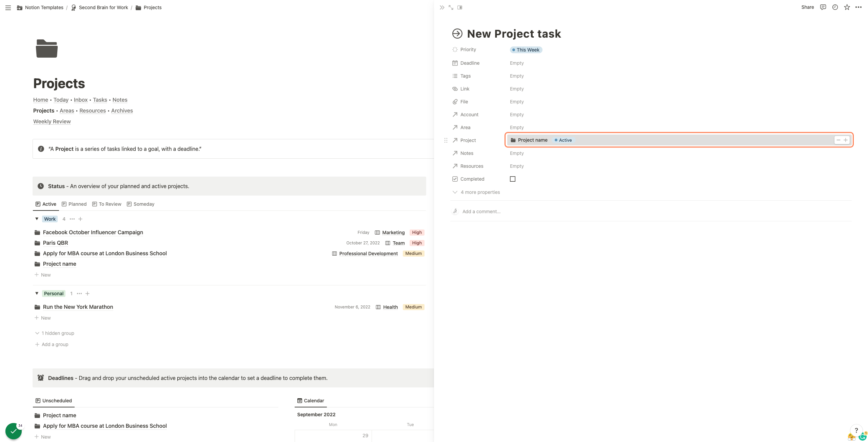Close the side peek panel arrows
The image size is (868, 442).
[442, 7]
